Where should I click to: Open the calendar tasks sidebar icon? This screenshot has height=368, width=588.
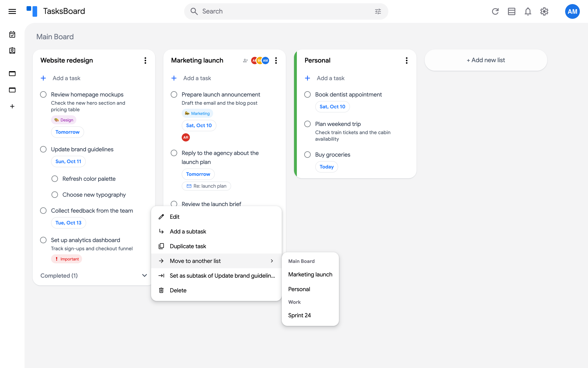tap(12, 34)
